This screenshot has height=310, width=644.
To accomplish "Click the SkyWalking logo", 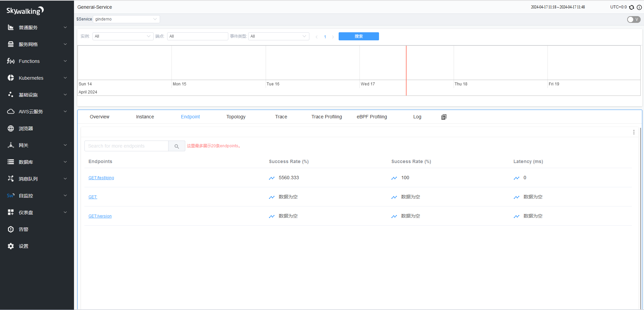I will [25, 11].
